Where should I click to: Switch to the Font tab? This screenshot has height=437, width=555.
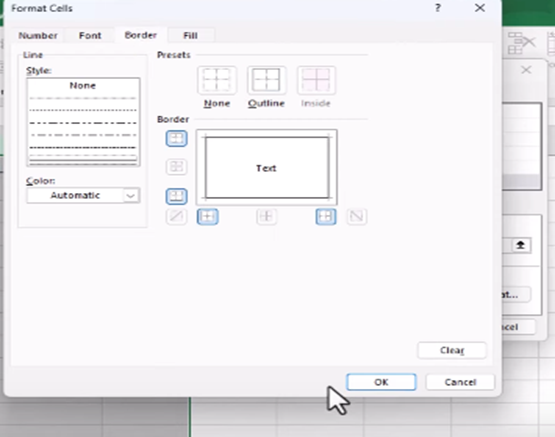pos(90,35)
